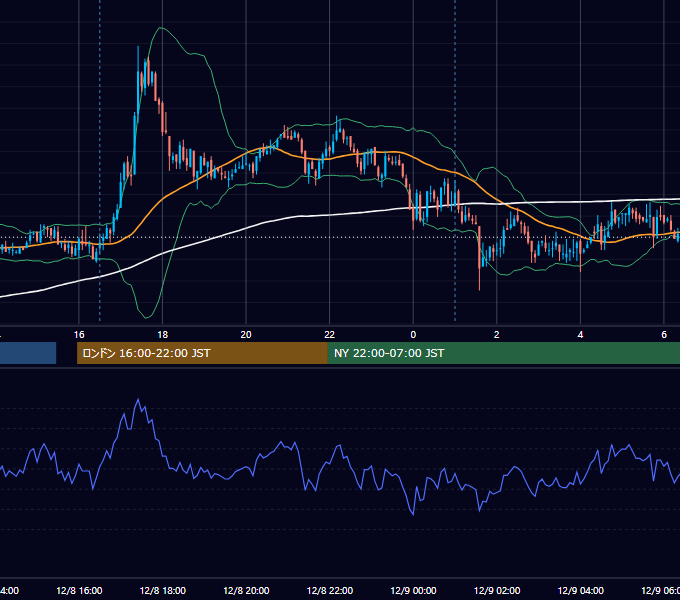Click the blue session bar left of ロンドン
This screenshot has width=680, height=600.
(28, 353)
